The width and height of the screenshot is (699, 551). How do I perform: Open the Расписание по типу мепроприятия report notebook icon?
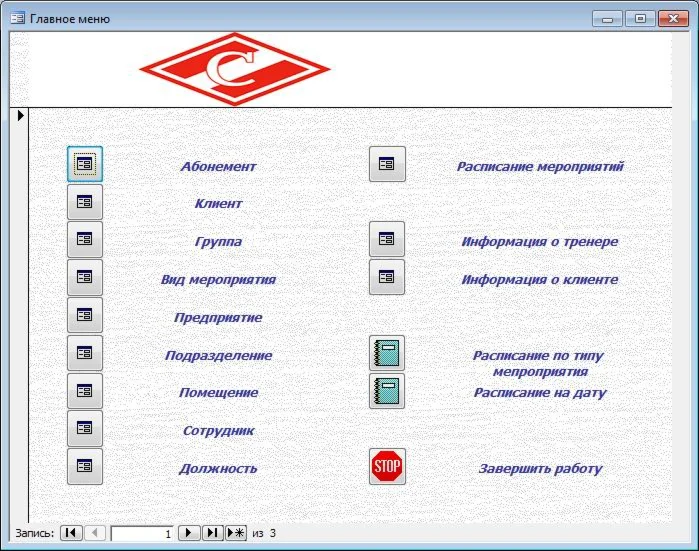click(387, 353)
